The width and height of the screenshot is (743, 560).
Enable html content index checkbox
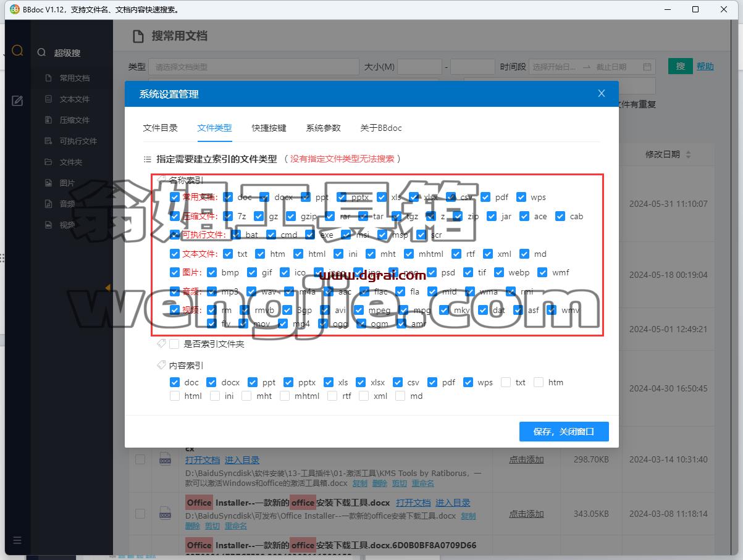[x=175, y=396]
